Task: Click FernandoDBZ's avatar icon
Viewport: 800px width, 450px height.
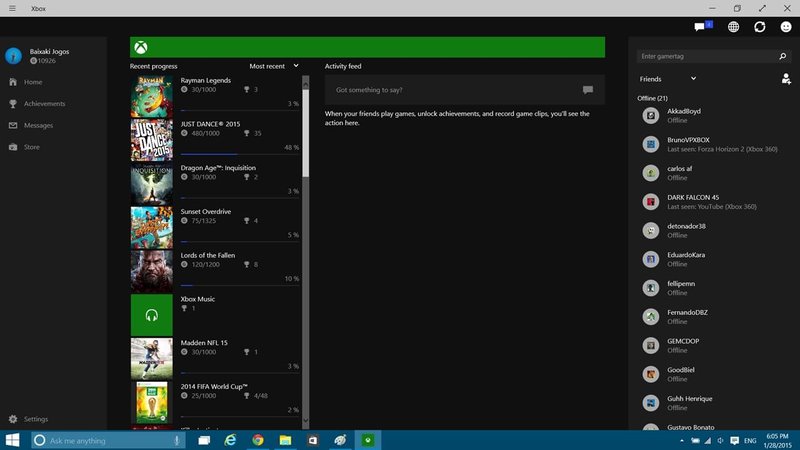Action: tap(651, 317)
